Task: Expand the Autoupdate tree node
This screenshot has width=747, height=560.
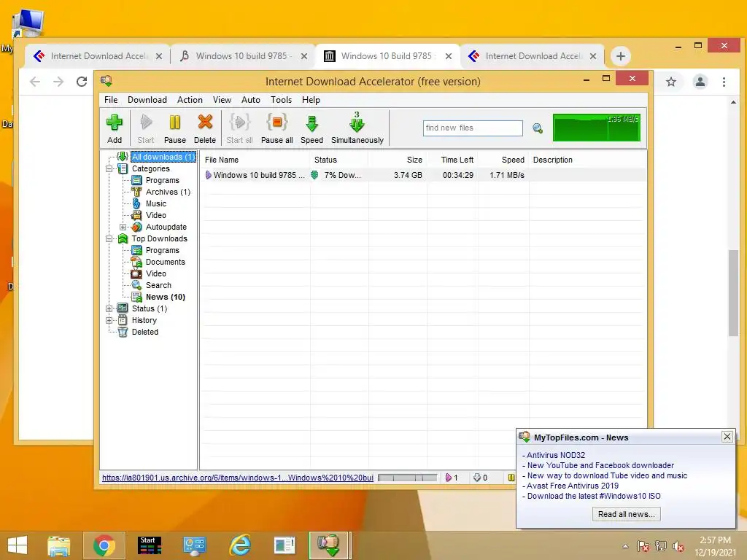Action: tap(123, 227)
